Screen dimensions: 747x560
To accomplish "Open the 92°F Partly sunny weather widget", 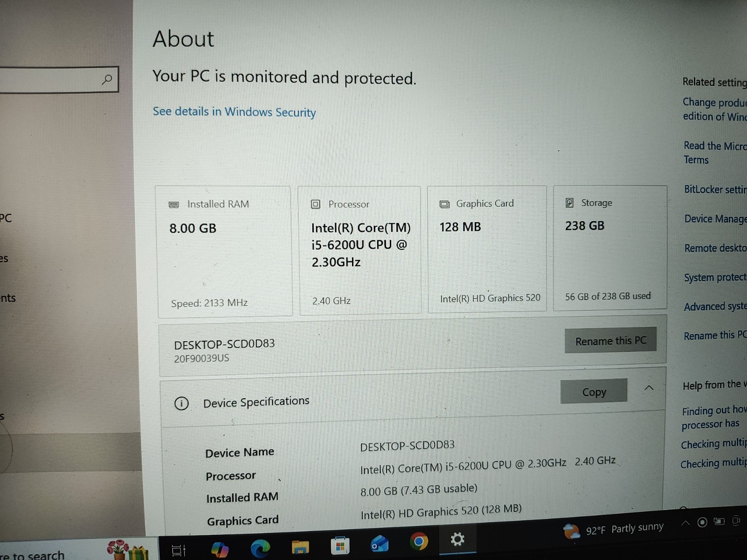I will 613,529.
